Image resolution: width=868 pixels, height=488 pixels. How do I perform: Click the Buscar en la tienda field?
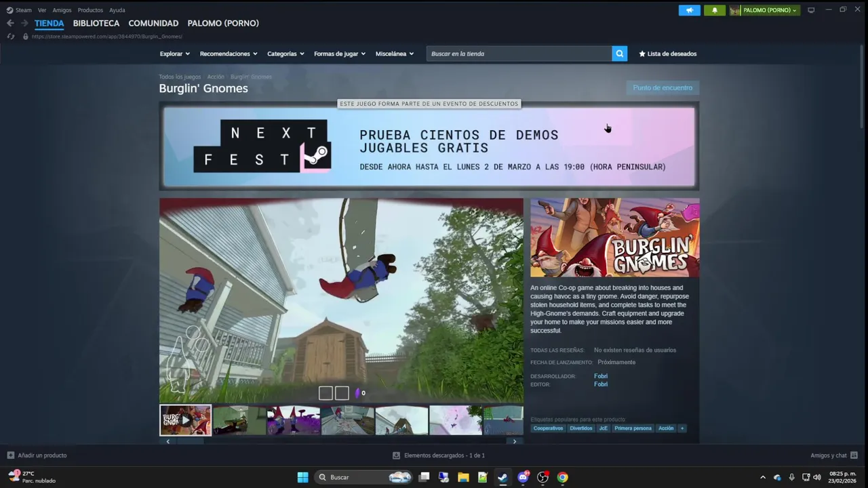(x=519, y=54)
